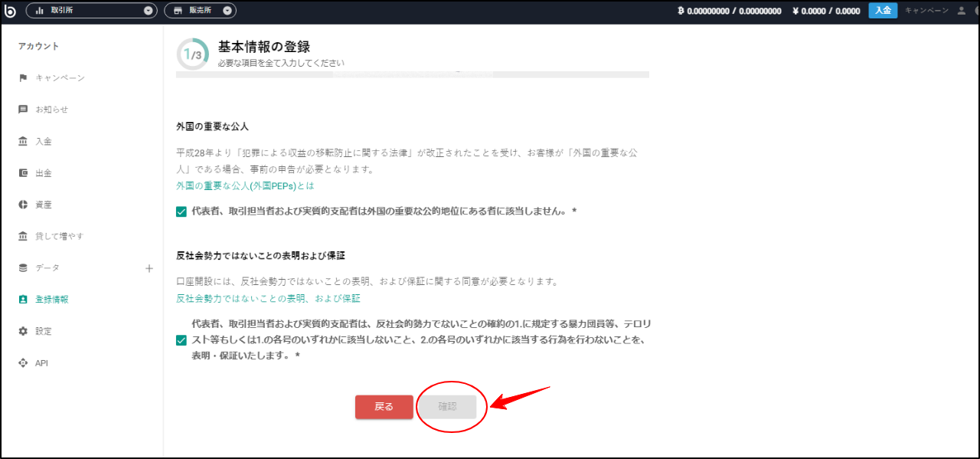The width and height of the screenshot is (980, 459).
Task: Open お知らせ via the speech bubble icon
Action: (x=24, y=109)
